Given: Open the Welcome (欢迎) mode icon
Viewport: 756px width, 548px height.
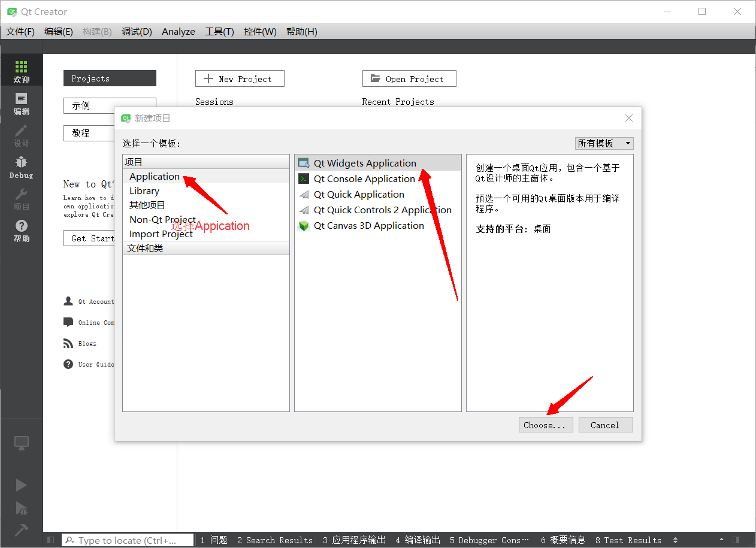Looking at the screenshot, I should click(x=22, y=71).
